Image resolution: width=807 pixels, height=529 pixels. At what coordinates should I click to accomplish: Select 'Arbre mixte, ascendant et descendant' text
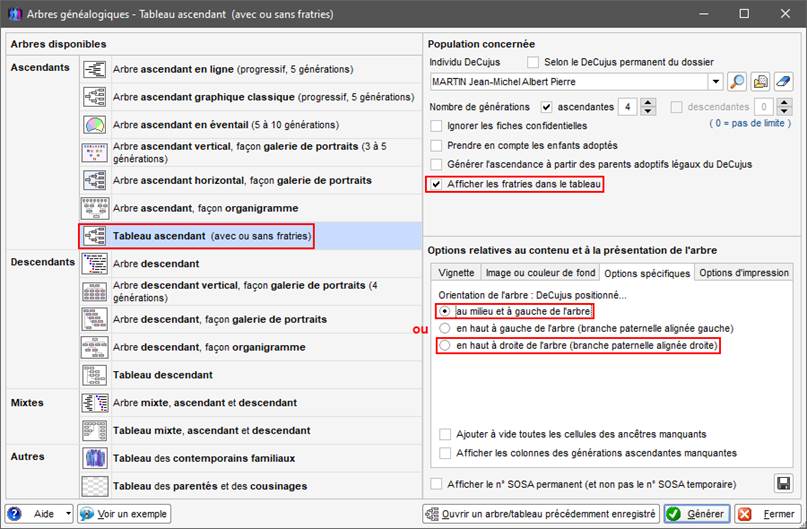coord(205,403)
